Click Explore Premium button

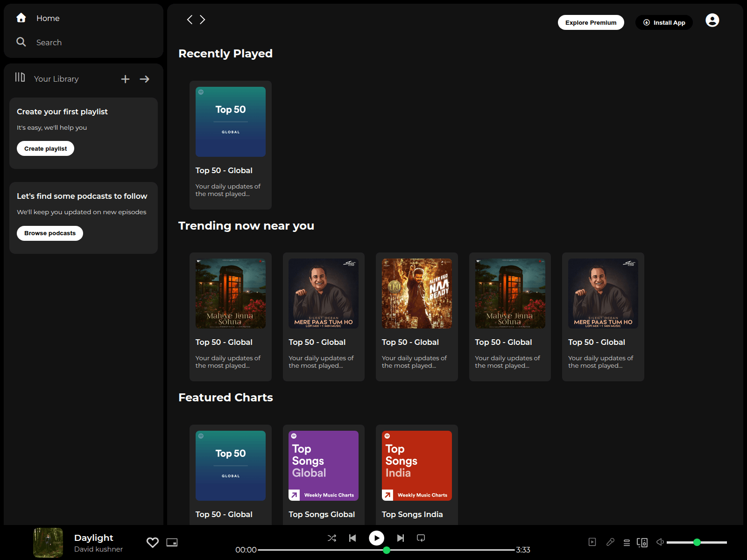(591, 22)
